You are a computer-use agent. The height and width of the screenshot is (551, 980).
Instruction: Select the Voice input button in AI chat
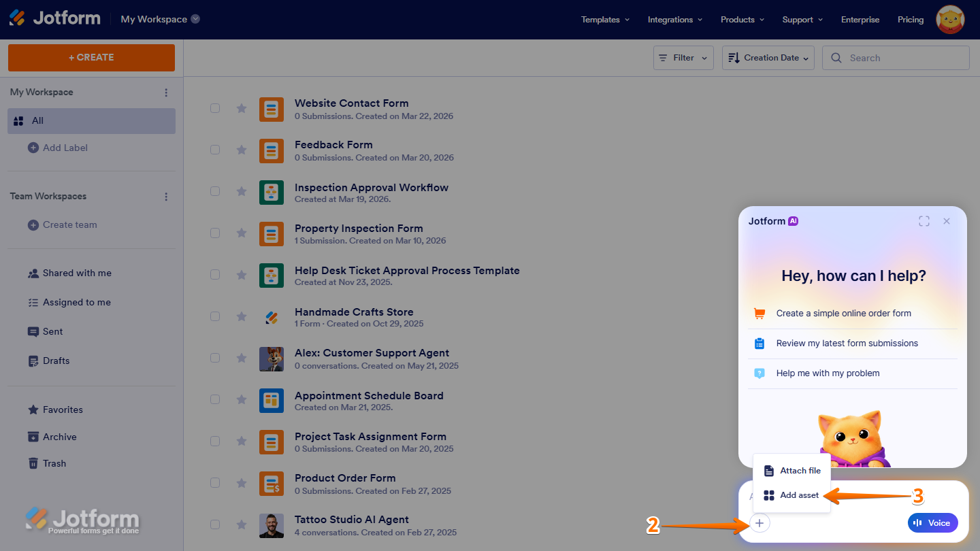pos(932,522)
